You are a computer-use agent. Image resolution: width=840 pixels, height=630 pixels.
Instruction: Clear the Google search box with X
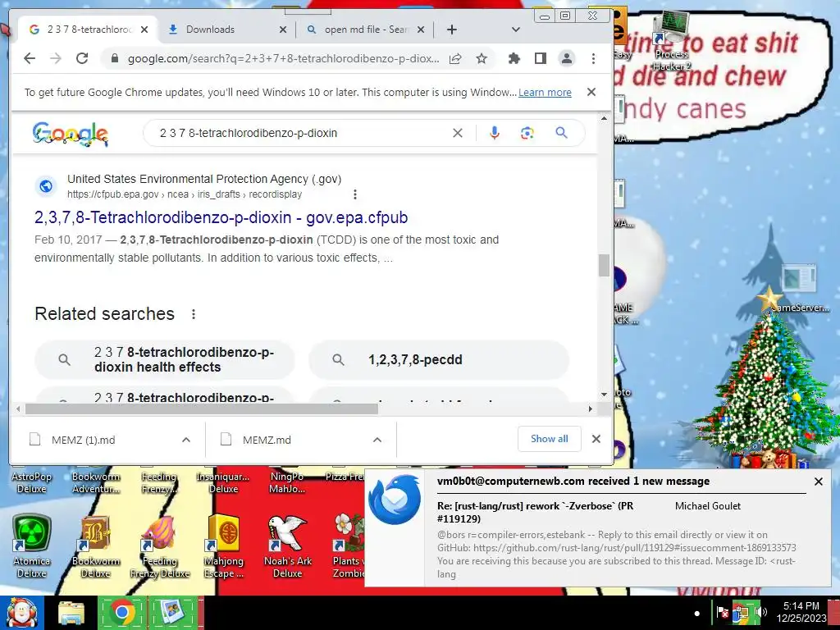click(x=458, y=133)
